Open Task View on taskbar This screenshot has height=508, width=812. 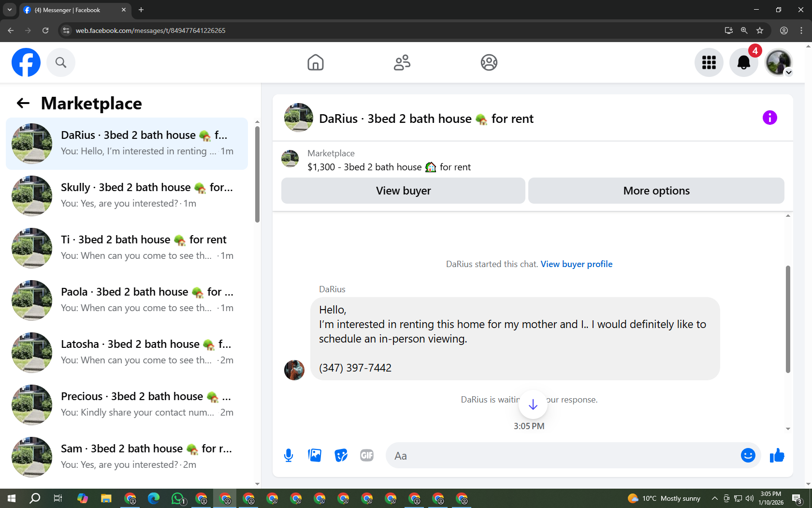pyautogui.click(x=58, y=498)
